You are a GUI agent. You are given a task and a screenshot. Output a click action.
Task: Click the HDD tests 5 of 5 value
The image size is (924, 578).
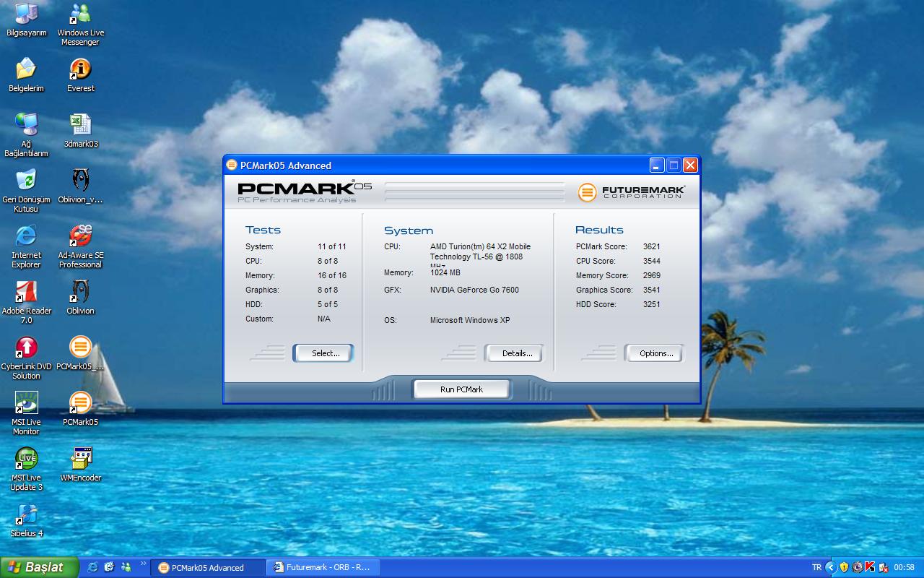328,304
